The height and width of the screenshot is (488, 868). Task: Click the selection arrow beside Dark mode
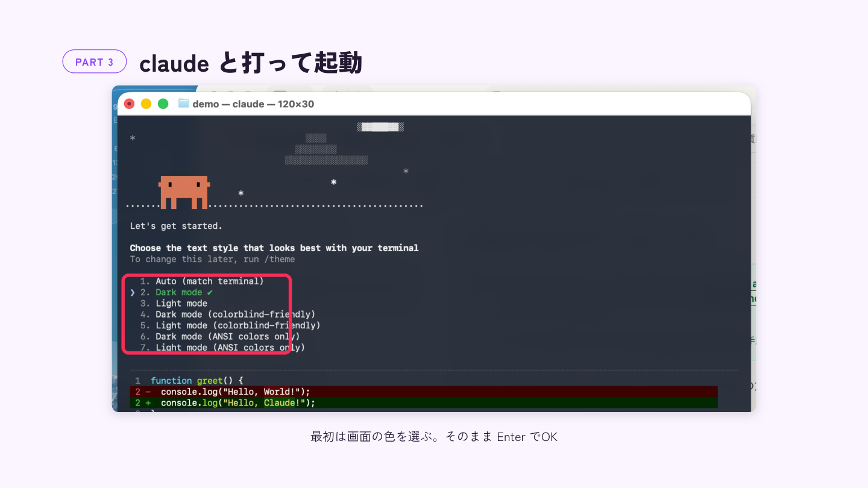click(133, 292)
